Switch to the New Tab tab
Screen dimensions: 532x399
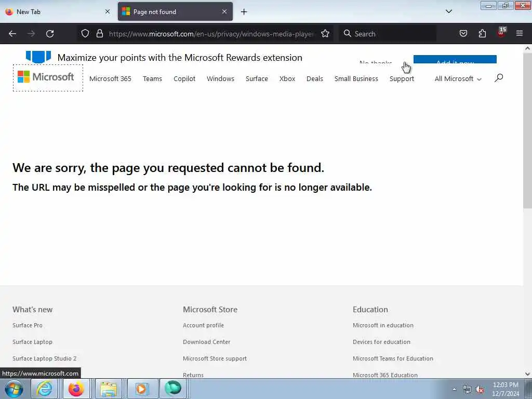click(58, 11)
